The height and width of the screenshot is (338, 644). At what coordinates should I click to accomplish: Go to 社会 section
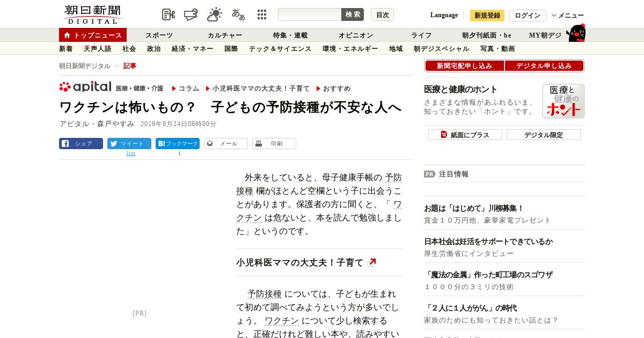(x=129, y=49)
